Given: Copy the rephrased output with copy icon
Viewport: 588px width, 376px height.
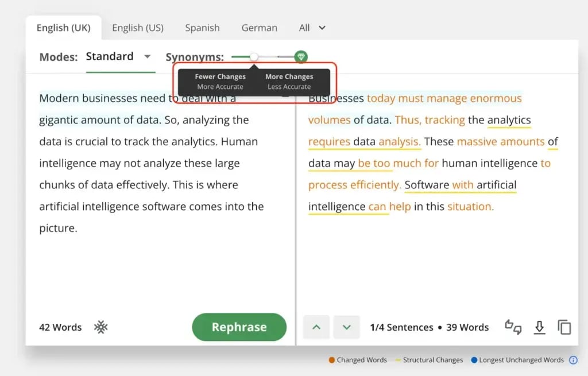Looking at the screenshot, I should (x=564, y=327).
